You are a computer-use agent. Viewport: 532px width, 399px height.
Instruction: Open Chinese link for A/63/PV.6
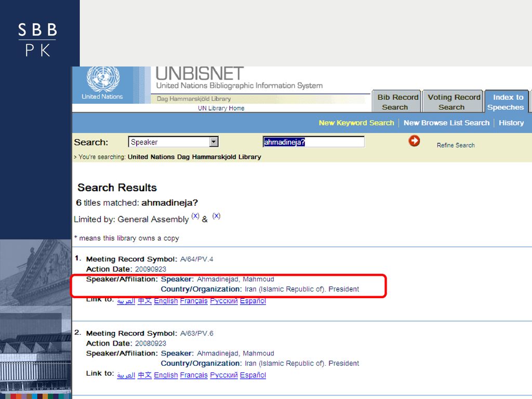[144, 375]
